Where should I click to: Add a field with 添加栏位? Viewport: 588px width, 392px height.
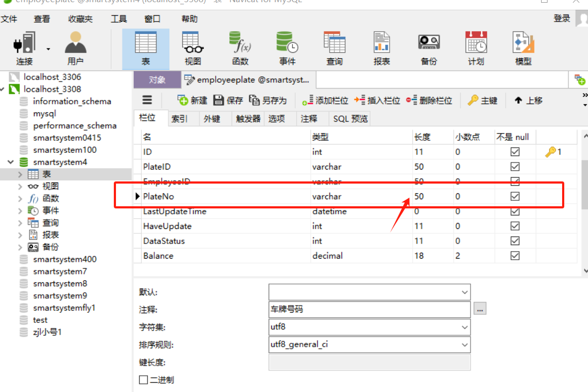325,100
